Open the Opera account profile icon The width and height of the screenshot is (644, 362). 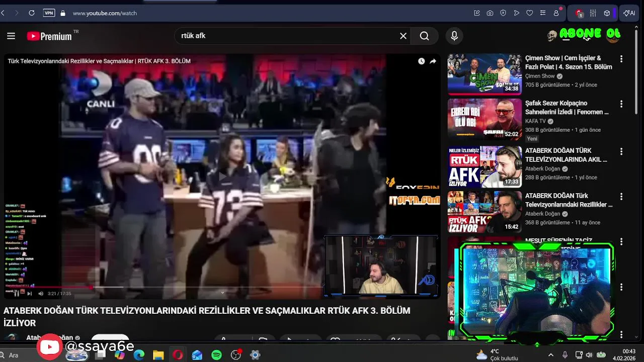tap(556, 13)
